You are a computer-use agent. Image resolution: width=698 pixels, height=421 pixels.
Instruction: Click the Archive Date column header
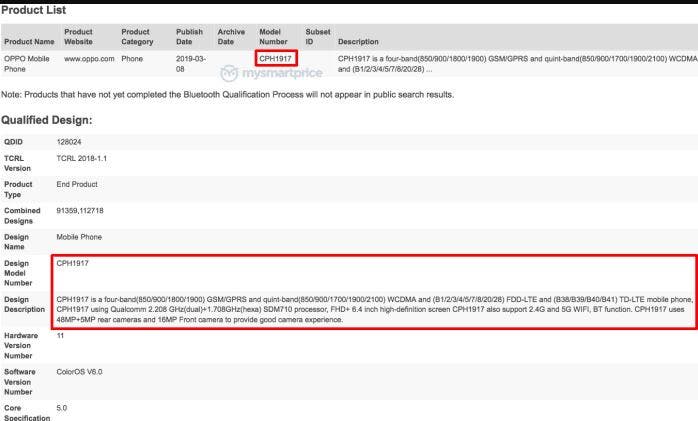[x=231, y=36]
